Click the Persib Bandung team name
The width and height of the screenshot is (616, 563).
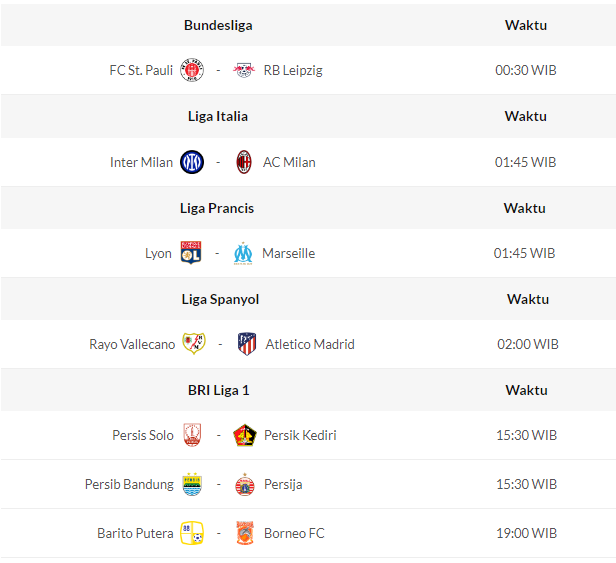pos(129,484)
